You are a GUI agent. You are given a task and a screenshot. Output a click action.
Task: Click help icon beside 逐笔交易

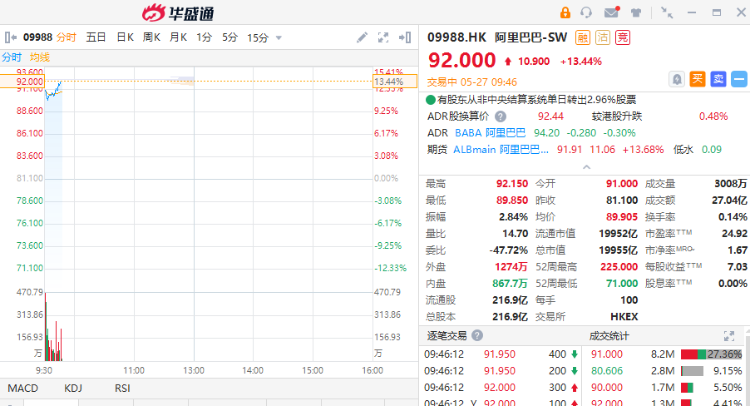click(479, 335)
